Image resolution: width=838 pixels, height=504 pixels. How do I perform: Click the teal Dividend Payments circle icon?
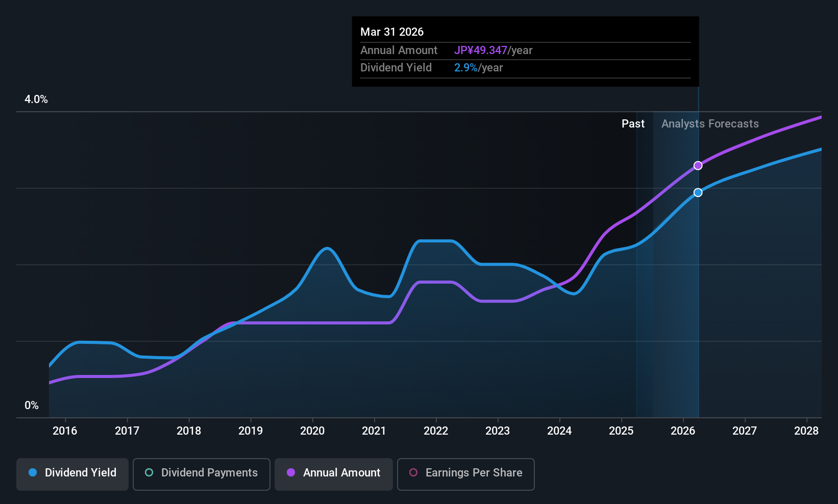pos(149,472)
